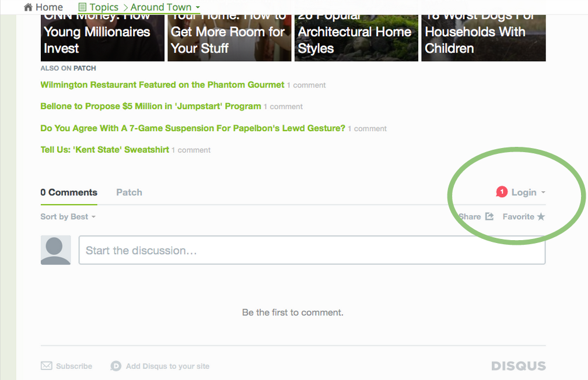Click the Share arrow icon
This screenshot has width=588, height=380.
click(489, 216)
